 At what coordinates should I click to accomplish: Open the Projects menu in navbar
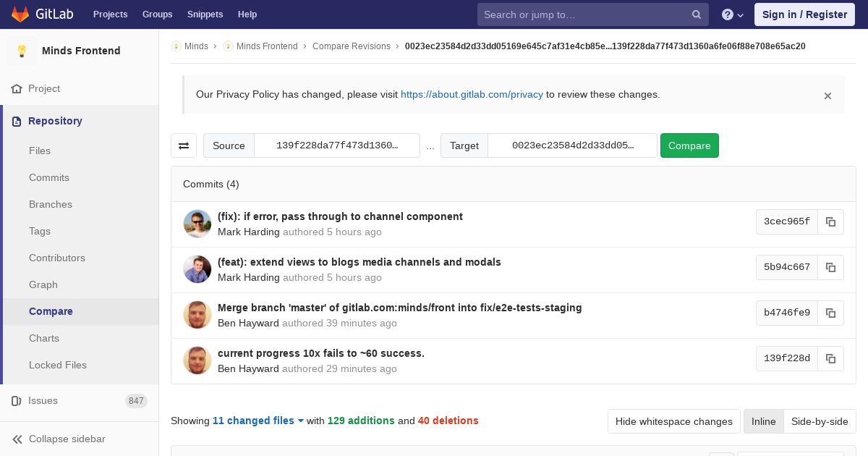point(110,14)
